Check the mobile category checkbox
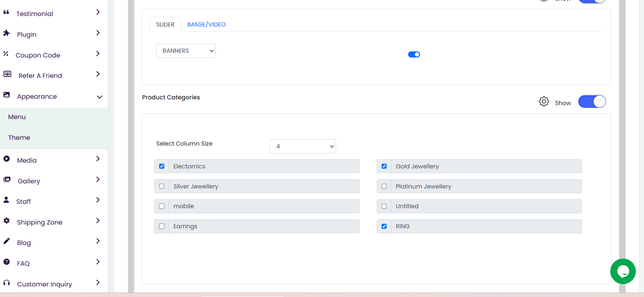The image size is (644, 297). click(x=162, y=206)
